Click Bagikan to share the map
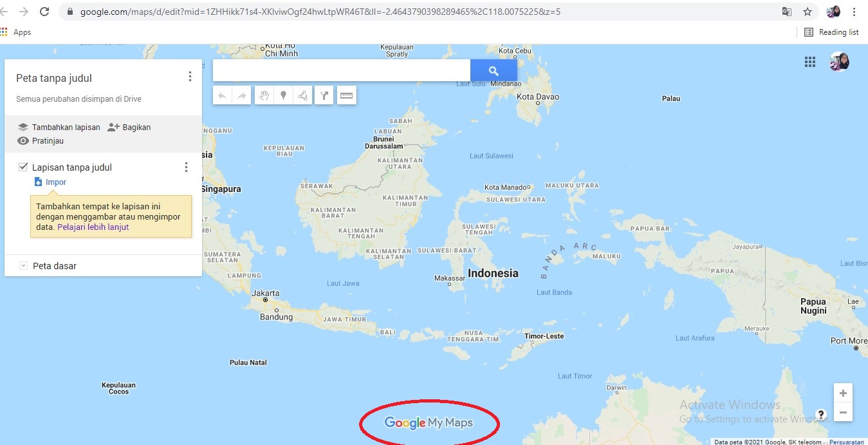 point(129,127)
